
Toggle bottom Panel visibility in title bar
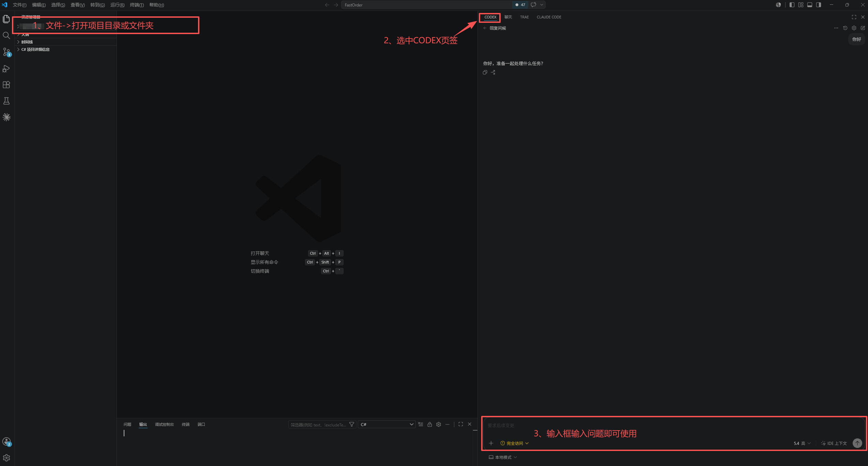(x=810, y=5)
